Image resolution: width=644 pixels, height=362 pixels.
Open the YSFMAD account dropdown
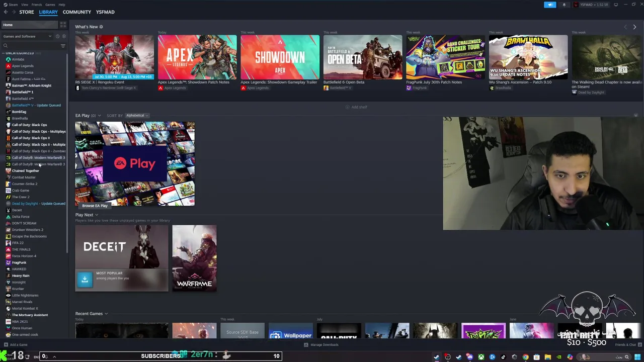(592, 5)
